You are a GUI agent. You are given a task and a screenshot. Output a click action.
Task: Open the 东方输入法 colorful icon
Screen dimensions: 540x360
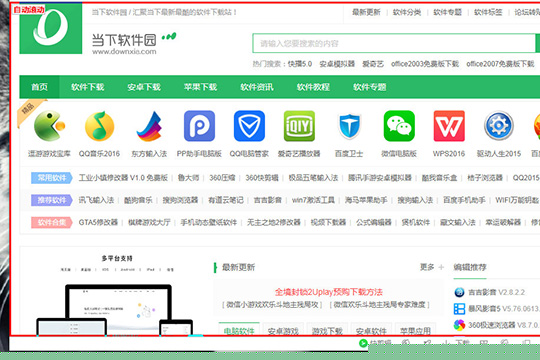(149, 126)
